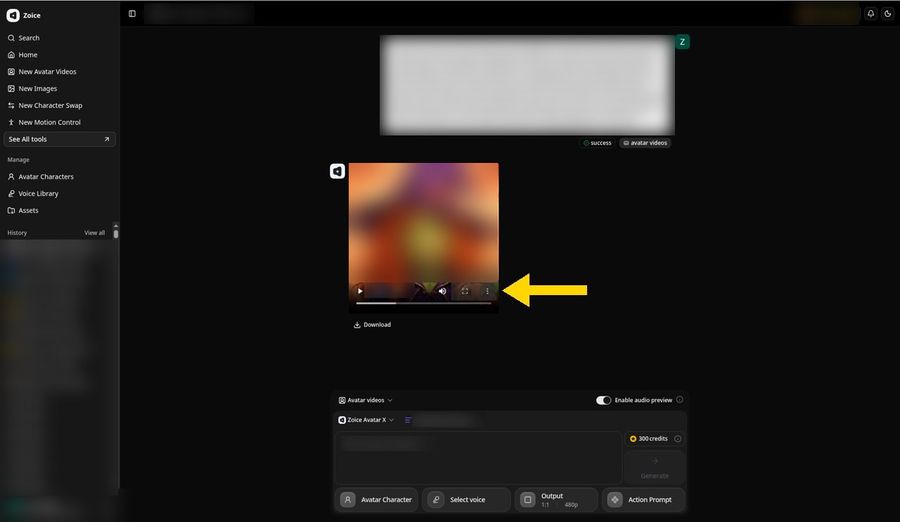Open Search in the sidebar

[24, 38]
